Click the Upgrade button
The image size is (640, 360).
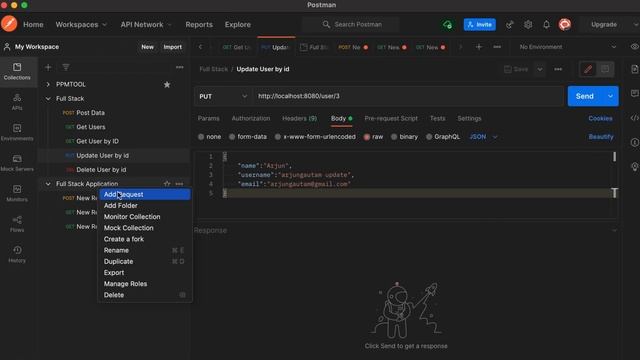[604, 24]
